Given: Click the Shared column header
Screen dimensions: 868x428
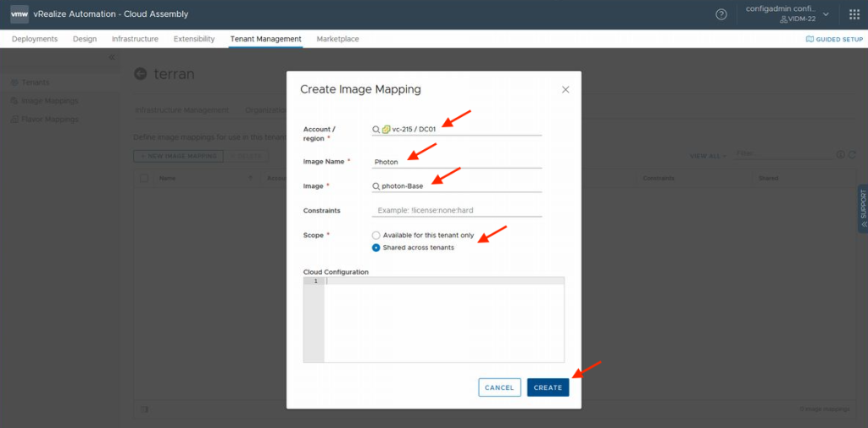Looking at the screenshot, I should coord(768,178).
